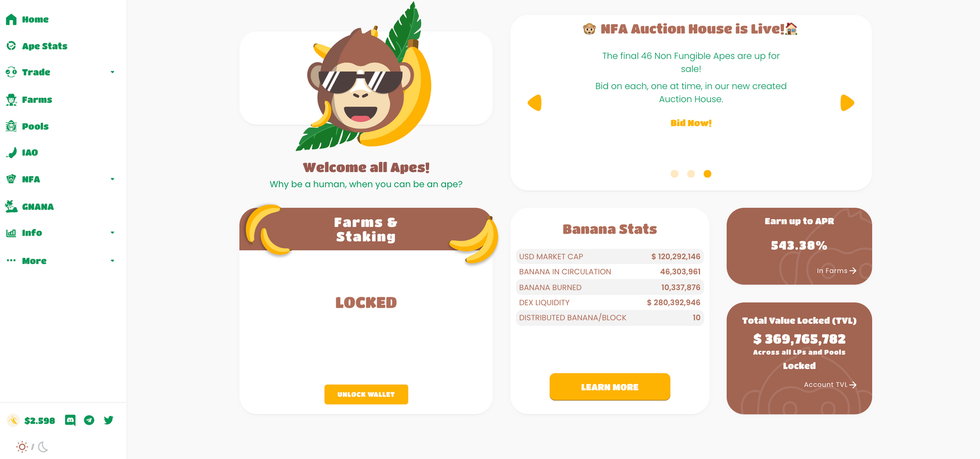Click the Unlock Wallet button

tap(366, 394)
